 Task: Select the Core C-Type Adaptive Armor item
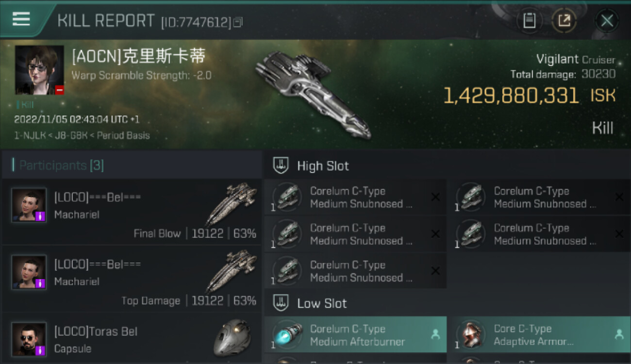(x=540, y=335)
